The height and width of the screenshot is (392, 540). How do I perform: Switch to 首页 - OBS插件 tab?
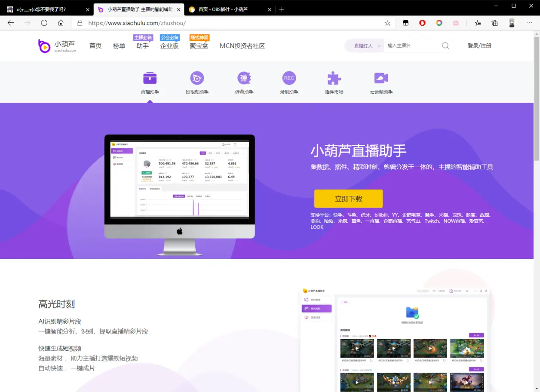click(230, 9)
